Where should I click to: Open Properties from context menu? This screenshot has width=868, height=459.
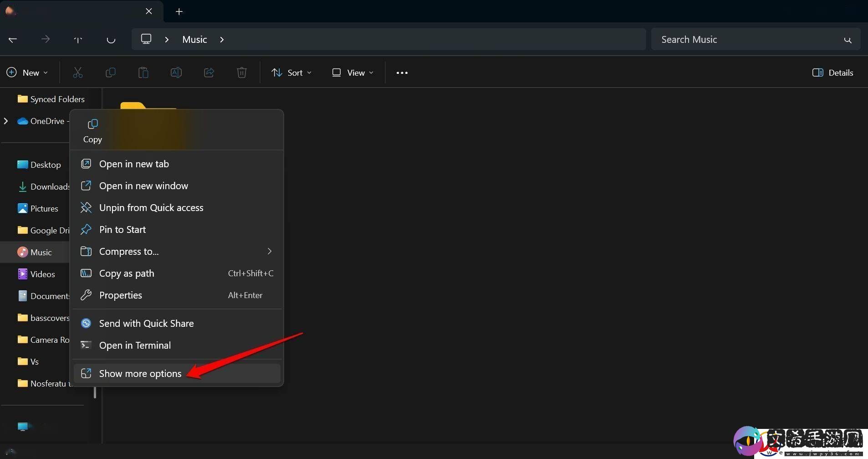[x=177, y=295]
